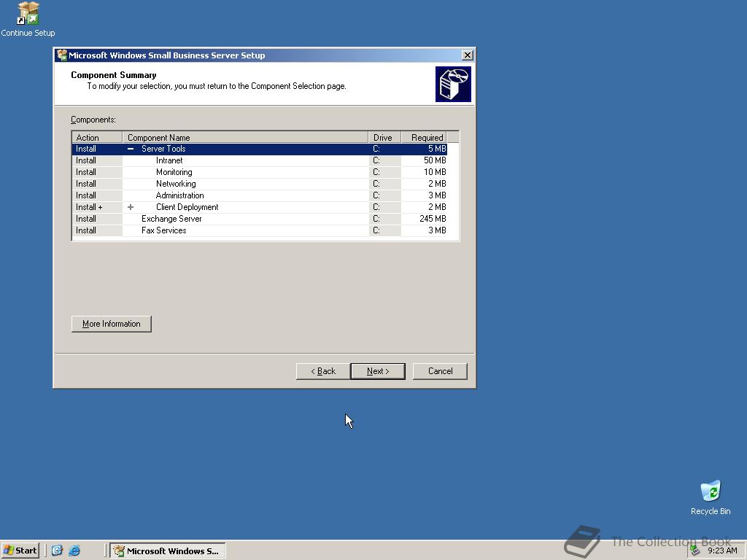Close the Small Business Server Setup dialog
The width and height of the screenshot is (747, 560).
[x=468, y=55]
